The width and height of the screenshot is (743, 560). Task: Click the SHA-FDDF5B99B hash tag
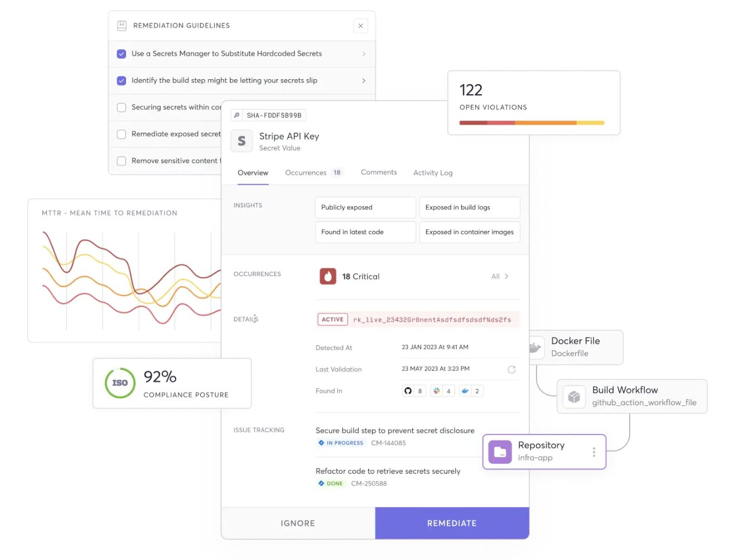point(274,115)
